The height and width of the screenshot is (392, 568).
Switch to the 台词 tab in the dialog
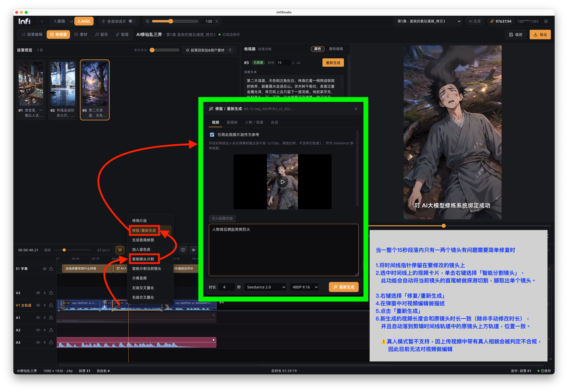tap(274, 122)
